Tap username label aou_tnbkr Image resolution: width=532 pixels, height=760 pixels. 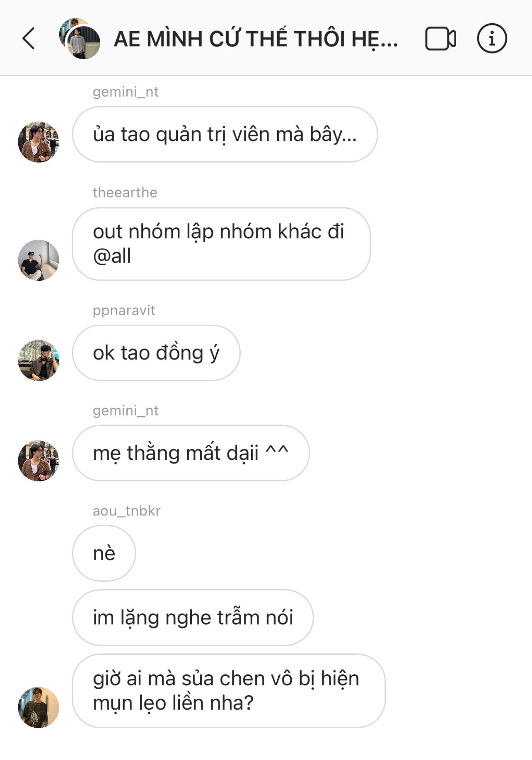[x=127, y=511]
